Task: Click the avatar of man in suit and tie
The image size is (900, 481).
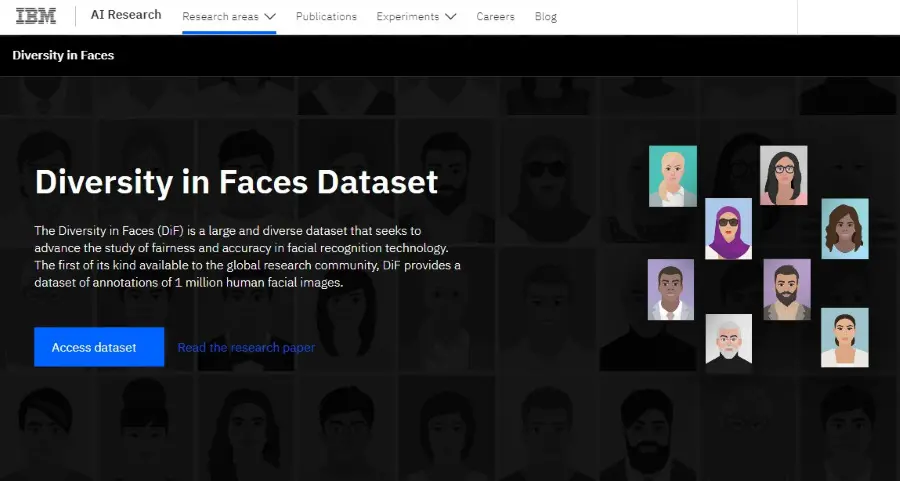Action: click(x=670, y=290)
